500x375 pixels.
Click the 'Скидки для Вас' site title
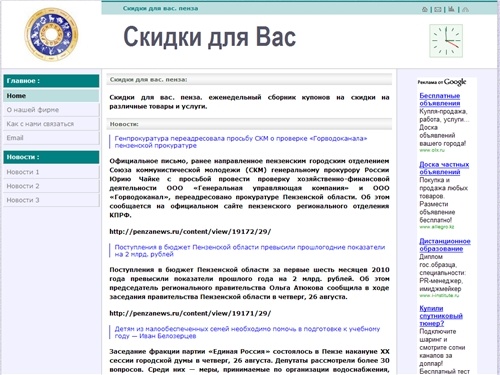click(210, 37)
